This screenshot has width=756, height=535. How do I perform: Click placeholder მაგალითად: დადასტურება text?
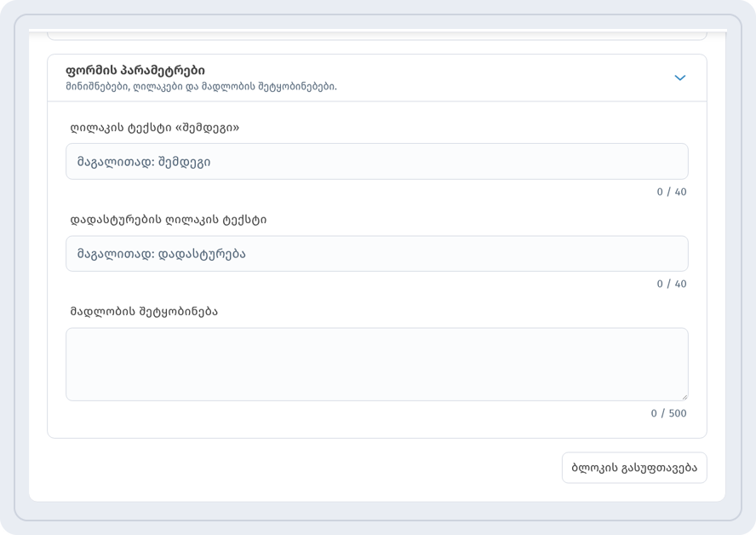162,254
